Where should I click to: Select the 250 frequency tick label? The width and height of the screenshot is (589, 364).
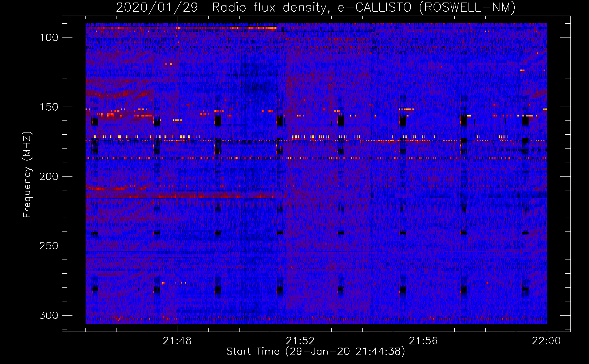49,246
